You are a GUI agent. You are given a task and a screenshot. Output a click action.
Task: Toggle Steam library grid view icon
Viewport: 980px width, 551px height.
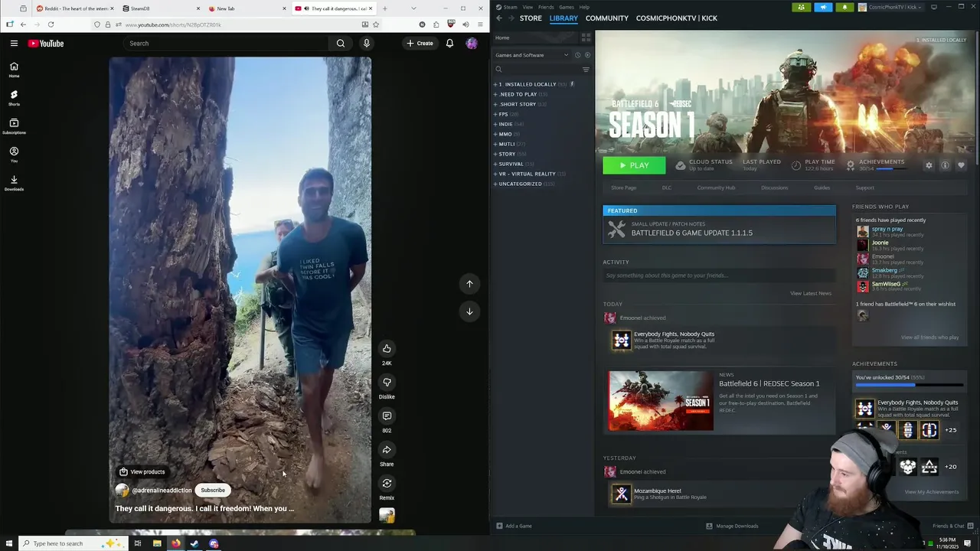pyautogui.click(x=586, y=37)
